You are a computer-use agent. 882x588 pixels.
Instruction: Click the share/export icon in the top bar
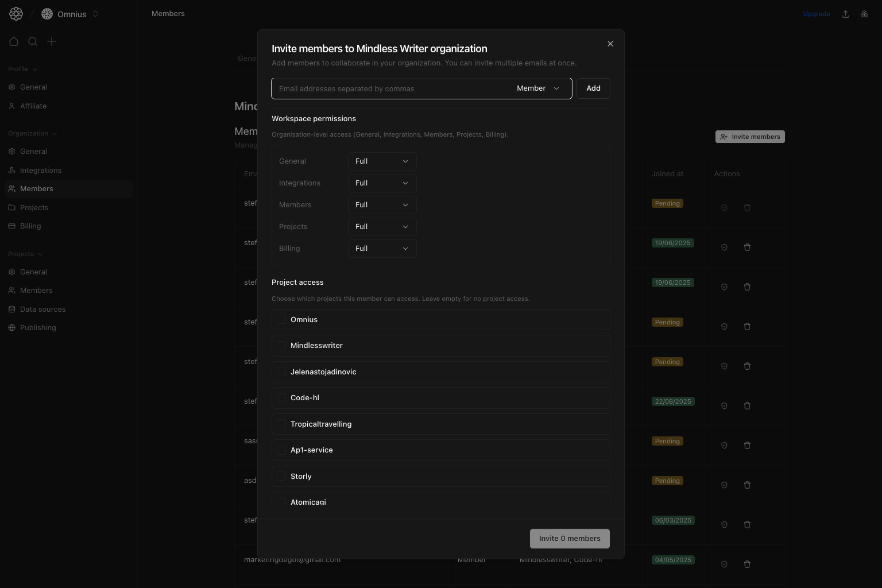[845, 14]
